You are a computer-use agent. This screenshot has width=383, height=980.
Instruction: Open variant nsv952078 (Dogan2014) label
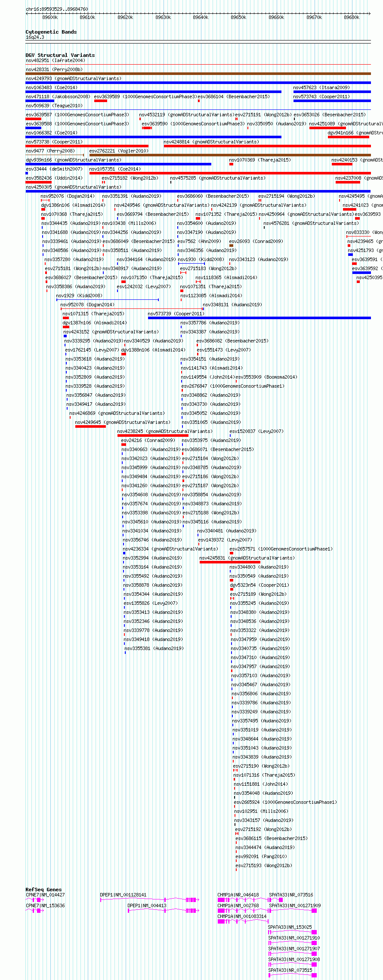[87, 305]
